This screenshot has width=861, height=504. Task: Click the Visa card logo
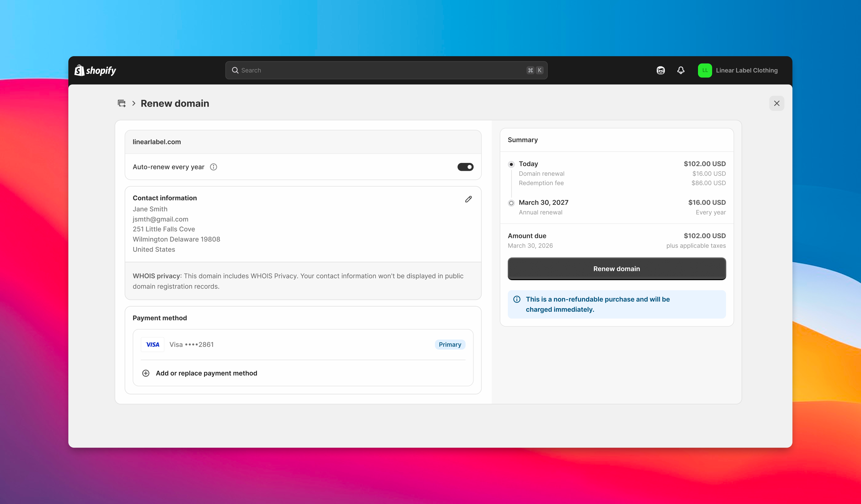[x=152, y=344]
